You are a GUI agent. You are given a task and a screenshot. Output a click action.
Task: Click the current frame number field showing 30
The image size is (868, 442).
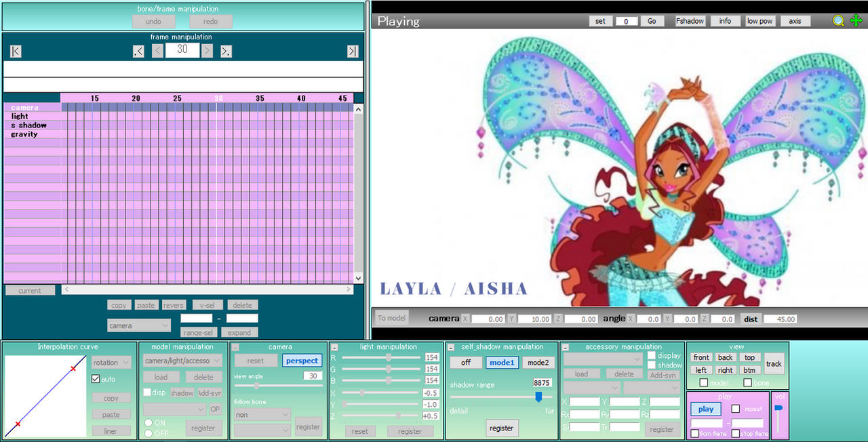[x=182, y=49]
